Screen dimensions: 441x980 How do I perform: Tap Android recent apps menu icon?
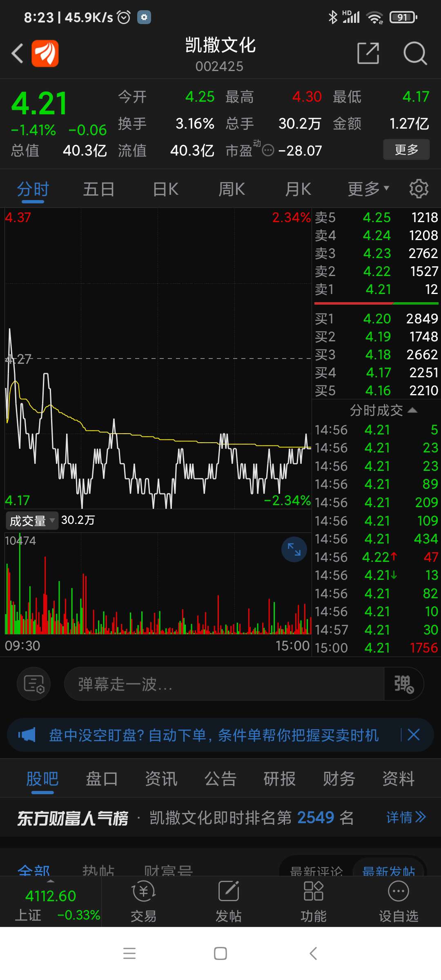pos(129,953)
